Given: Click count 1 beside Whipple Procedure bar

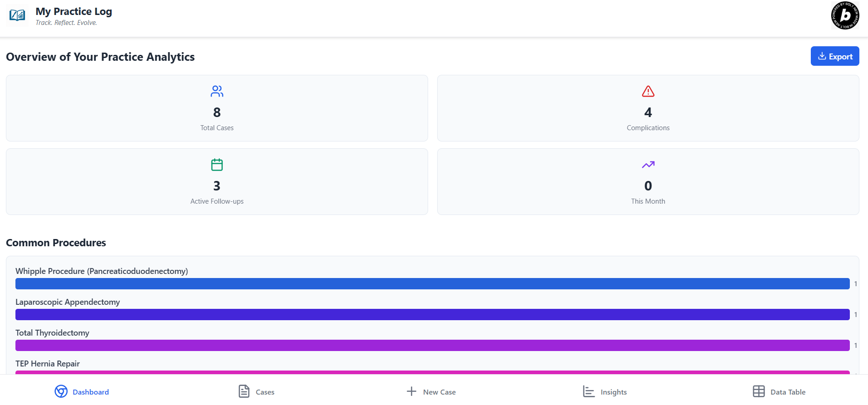Looking at the screenshot, I should coord(856,284).
